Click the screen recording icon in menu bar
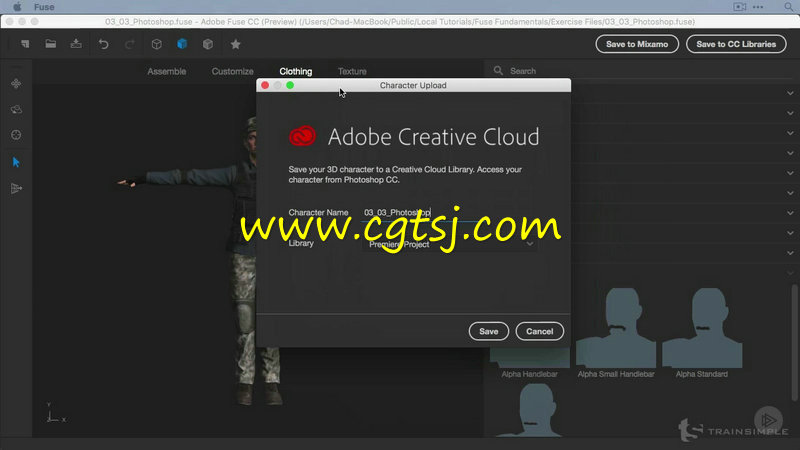The height and width of the screenshot is (450, 800). click(739, 7)
